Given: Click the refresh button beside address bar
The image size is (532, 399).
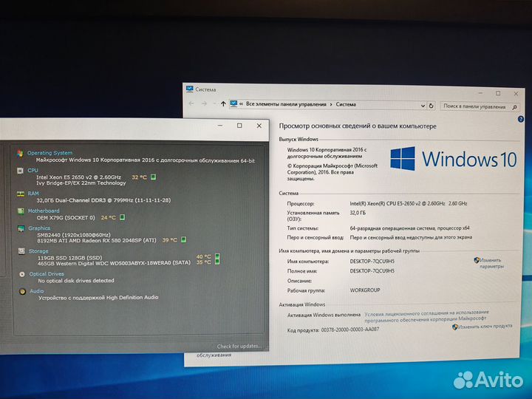Looking at the screenshot, I should tap(432, 105).
